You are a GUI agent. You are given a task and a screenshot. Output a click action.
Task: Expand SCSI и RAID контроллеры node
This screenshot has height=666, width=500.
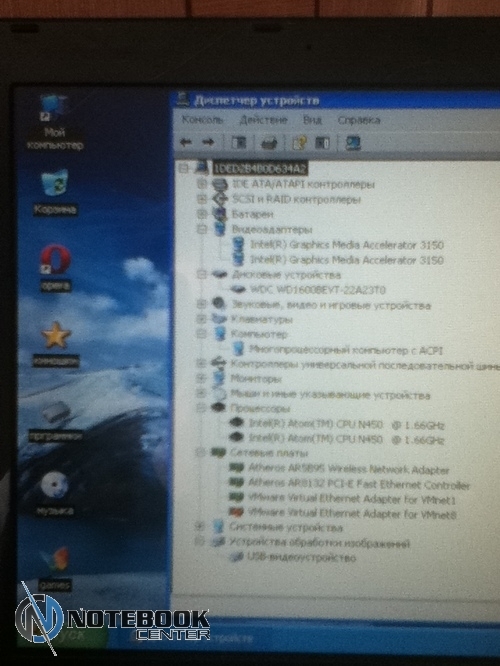(x=202, y=198)
